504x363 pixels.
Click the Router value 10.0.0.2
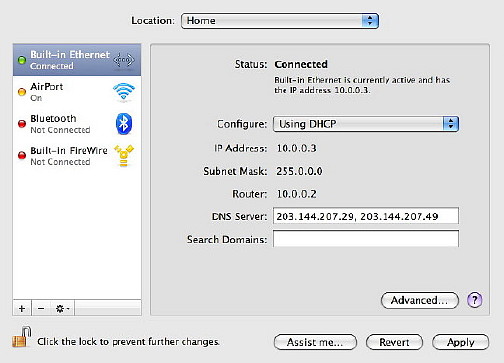click(296, 194)
